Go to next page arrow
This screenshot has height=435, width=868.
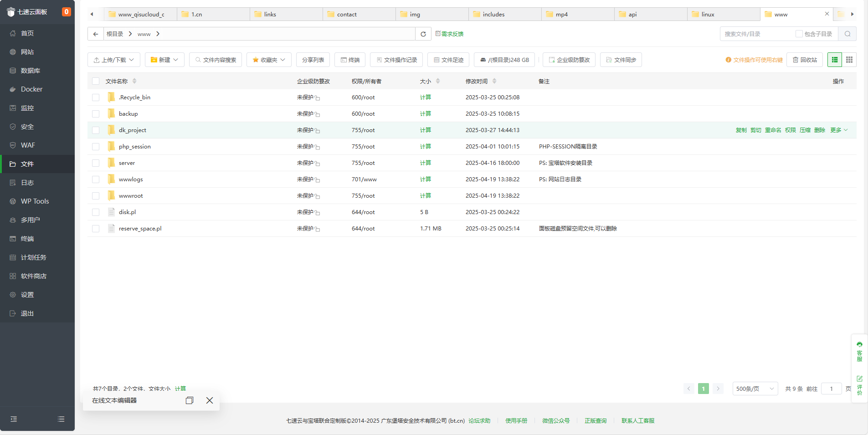(718, 389)
